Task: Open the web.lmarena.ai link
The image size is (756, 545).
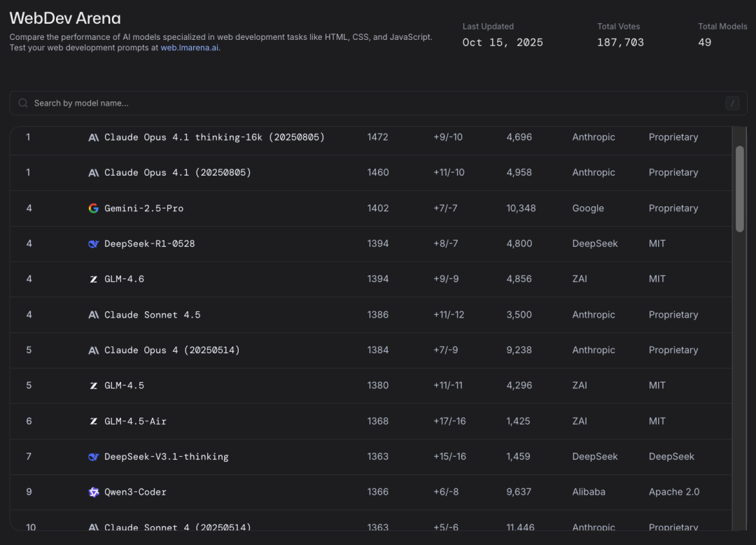Action: pos(190,48)
